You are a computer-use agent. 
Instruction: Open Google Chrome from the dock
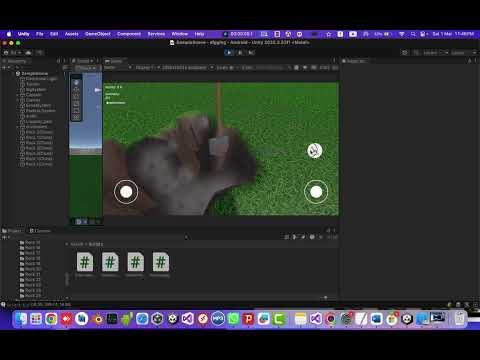point(51,319)
